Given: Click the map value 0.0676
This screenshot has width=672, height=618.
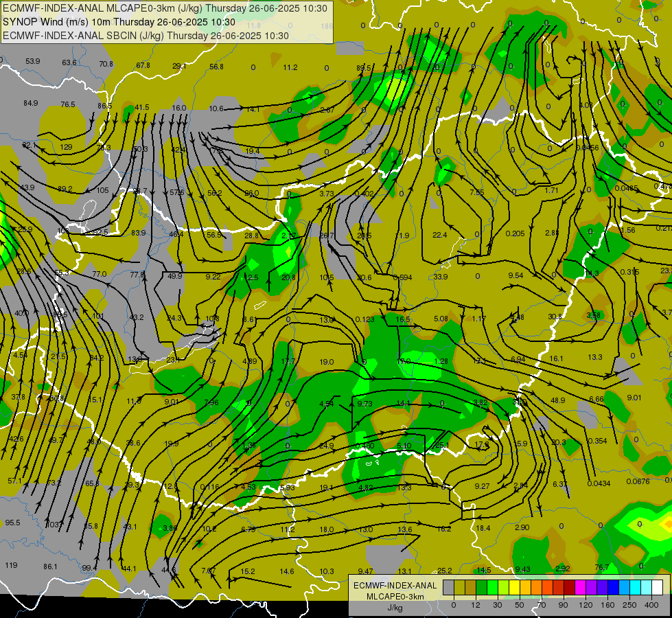Looking at the screenshot, I should [x=638, y=481].
